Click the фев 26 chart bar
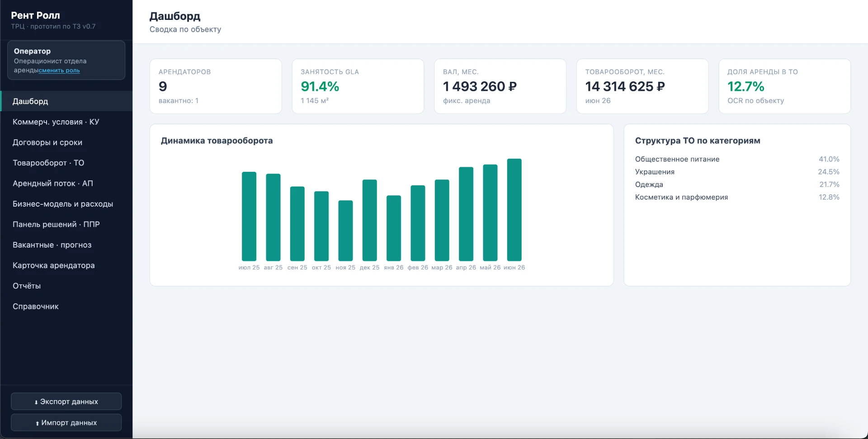This screenshot has height=439, width=868. pos(418,223)
